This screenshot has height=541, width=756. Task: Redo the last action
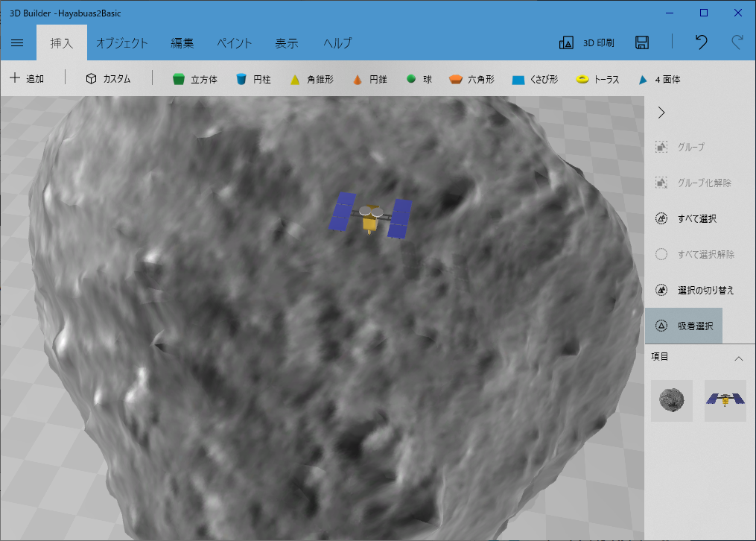coord(737,42)
